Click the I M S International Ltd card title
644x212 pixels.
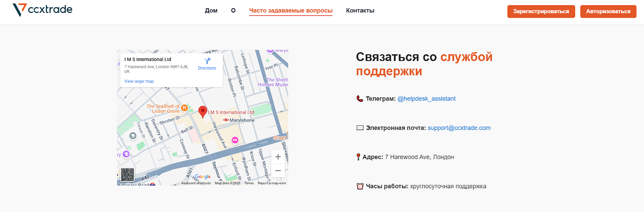click(x=148, y=59)
